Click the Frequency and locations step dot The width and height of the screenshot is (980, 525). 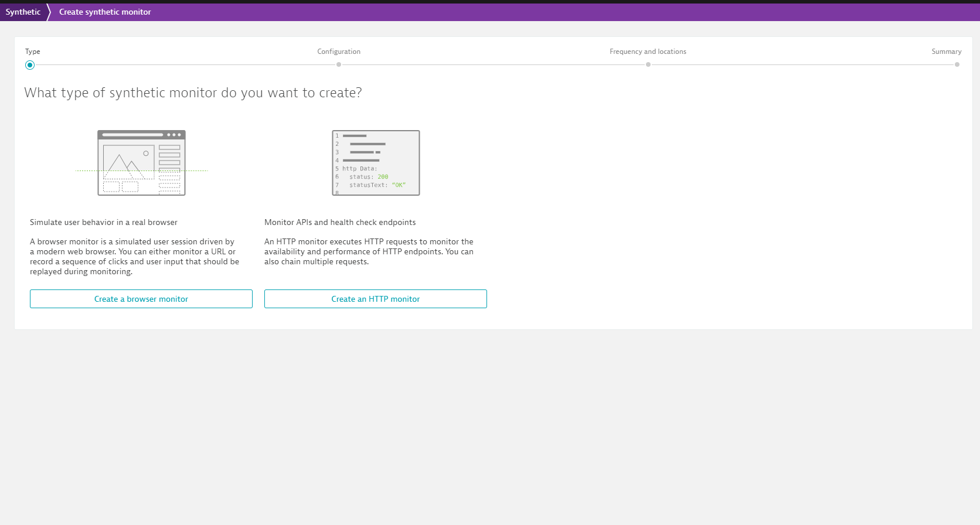(x=648, y=64)
